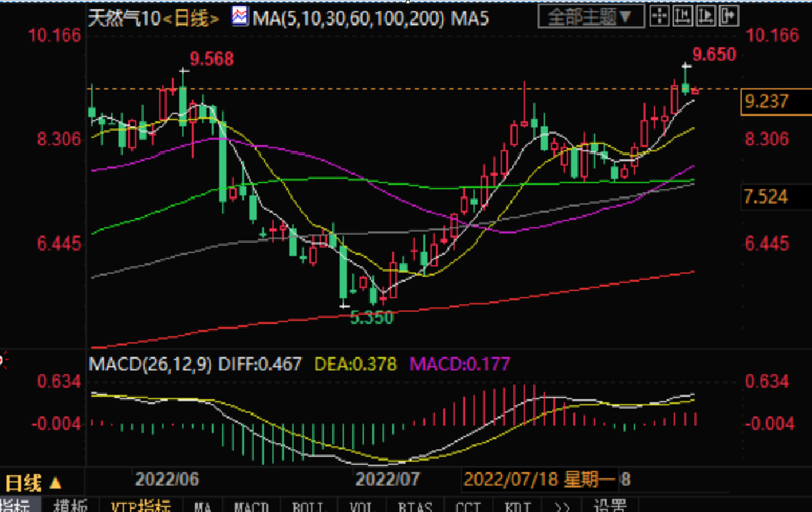Screen dimensions: 812x512
Task: Click the 9.237 current price label
Action: click(x=767, y=101)
